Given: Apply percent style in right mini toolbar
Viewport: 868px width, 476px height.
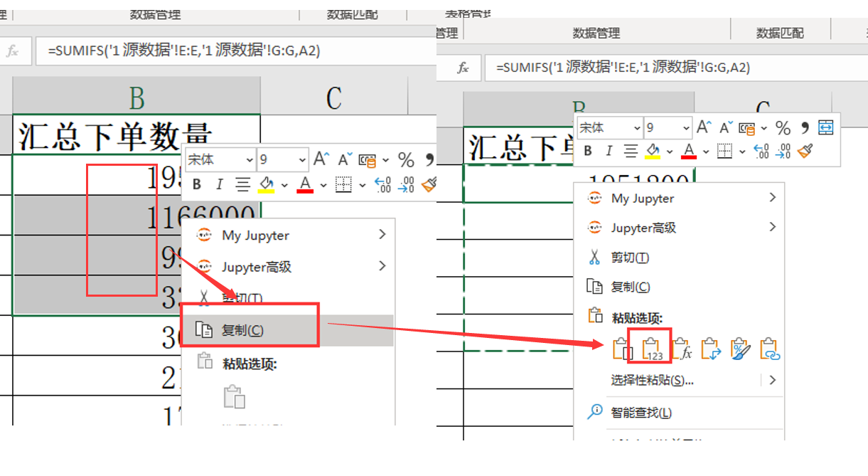Looking at the screenshot, I should point(783,128).
